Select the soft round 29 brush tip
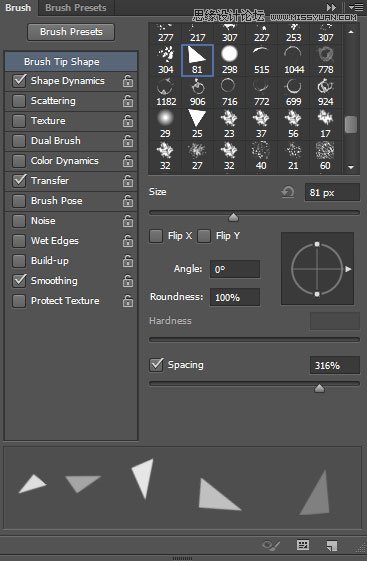 tap(165, 124)
